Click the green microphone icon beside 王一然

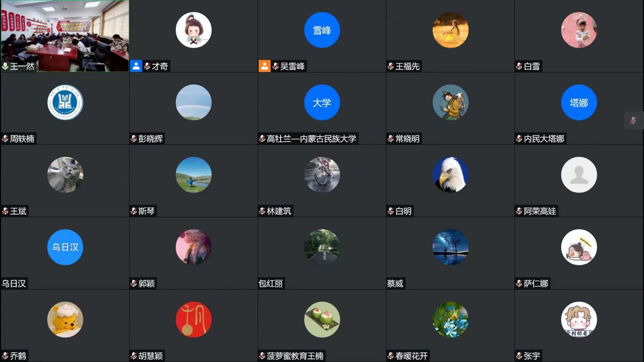click(x=5, y=66)
